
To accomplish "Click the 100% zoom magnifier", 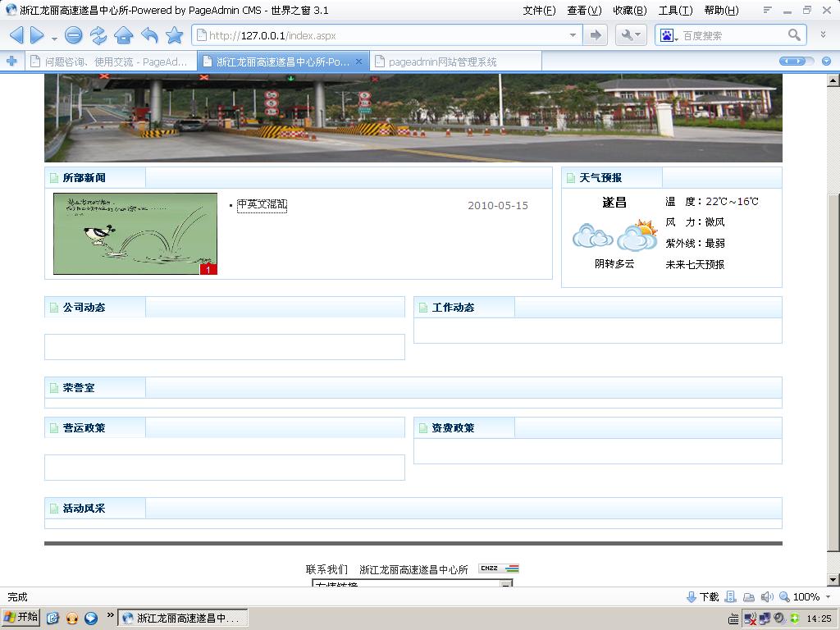I will point(784,597).
